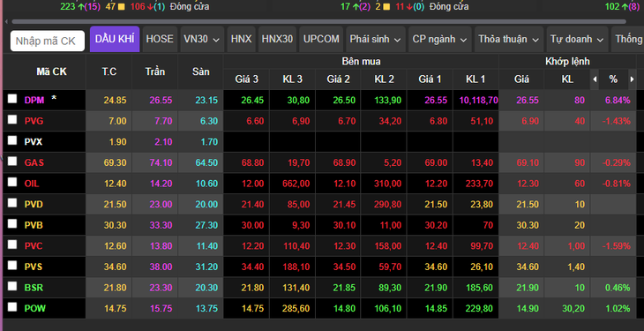Click the asterisk icon next to DPM
644x331 pixels.
pyautogui.click(x=54, y=98)
